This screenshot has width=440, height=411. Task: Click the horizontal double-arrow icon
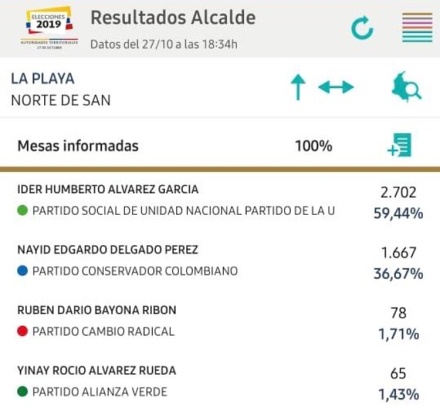tap(336, 87)
